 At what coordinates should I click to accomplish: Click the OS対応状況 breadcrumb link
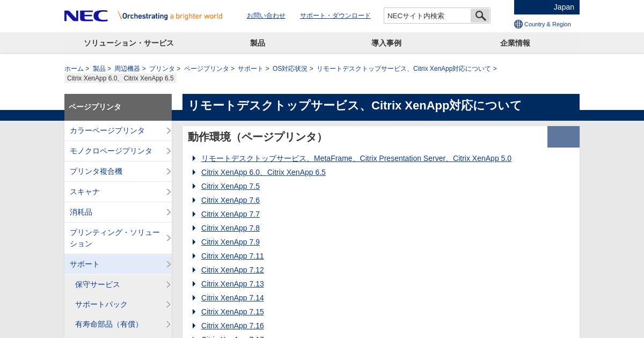(x=290, y=69)
